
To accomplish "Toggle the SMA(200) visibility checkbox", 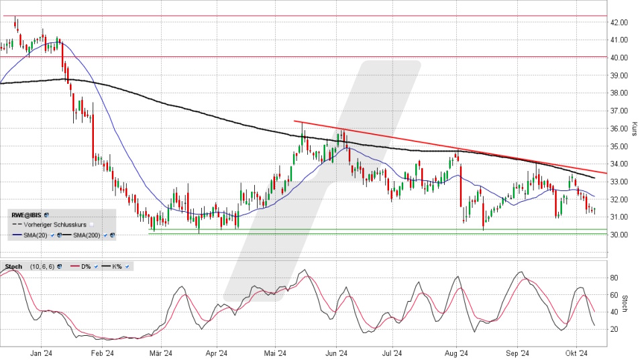I will coord(105,235).
